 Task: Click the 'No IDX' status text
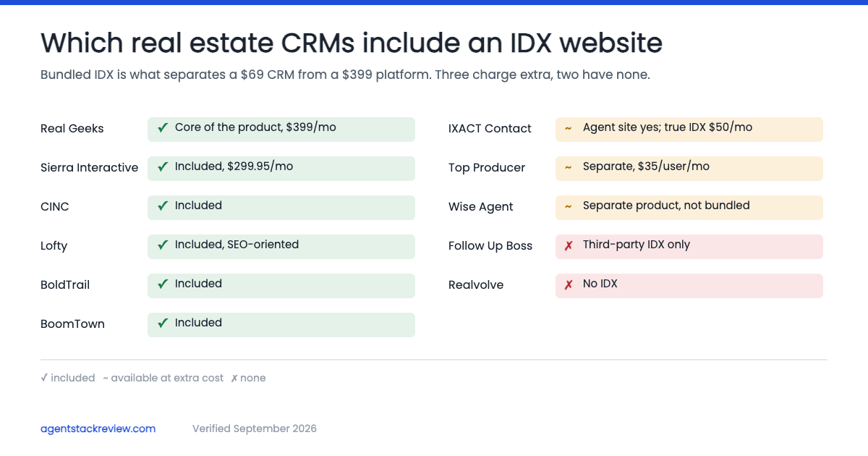600,284
